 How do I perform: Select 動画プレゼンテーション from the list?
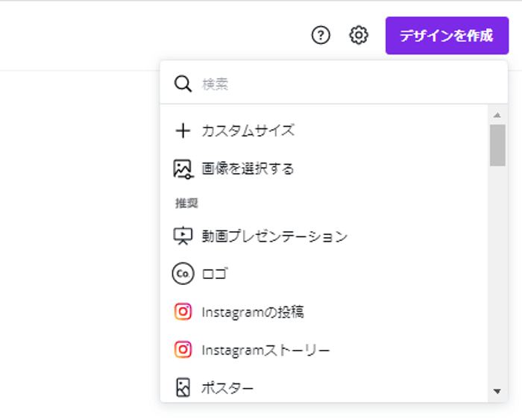(x=274, y=236)
